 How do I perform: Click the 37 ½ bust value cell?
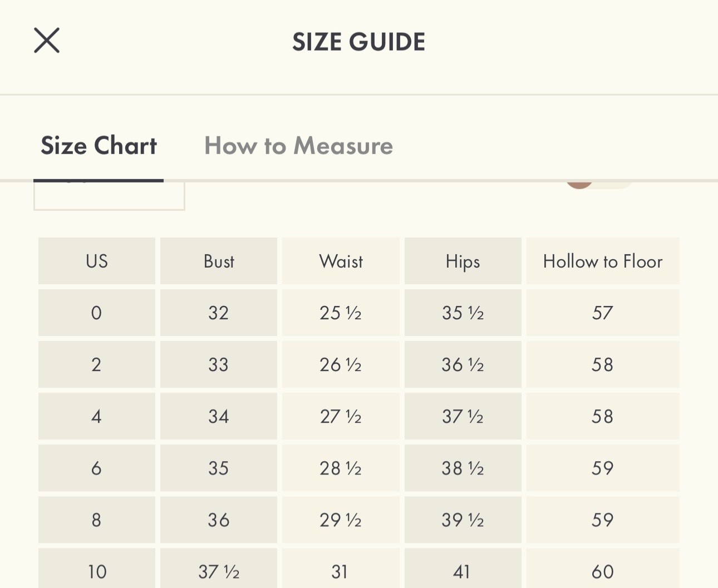[x=219, y=571]
